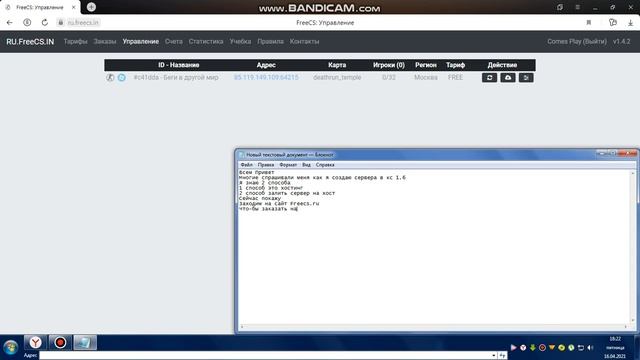Click the server name 'Беги в другой мир'
Image resolution: width=640 pixels, height=360 pixels.
click(191, 77)
